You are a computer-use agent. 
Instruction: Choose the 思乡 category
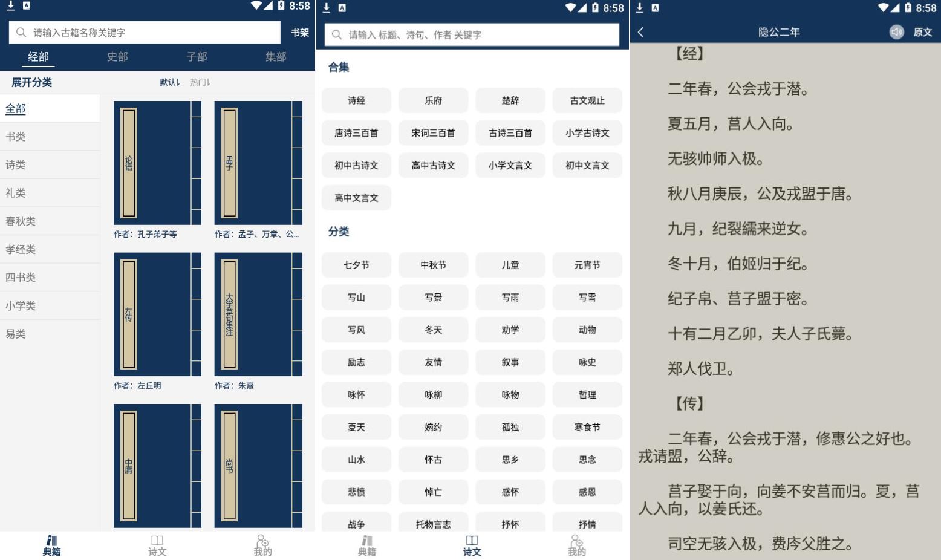click(510, 460)
